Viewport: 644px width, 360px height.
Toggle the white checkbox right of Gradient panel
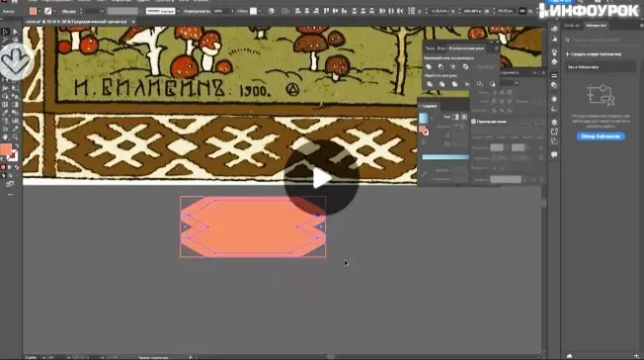coord(473,122)
